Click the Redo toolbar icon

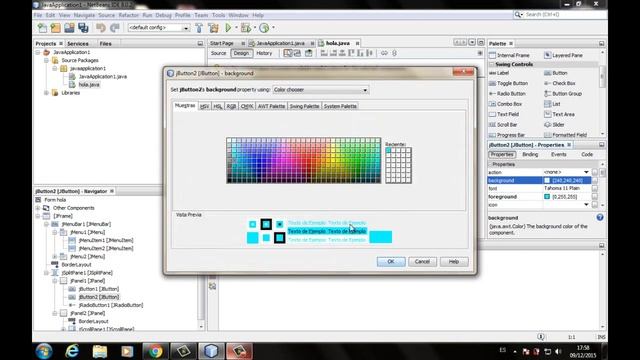coord(115,28)
